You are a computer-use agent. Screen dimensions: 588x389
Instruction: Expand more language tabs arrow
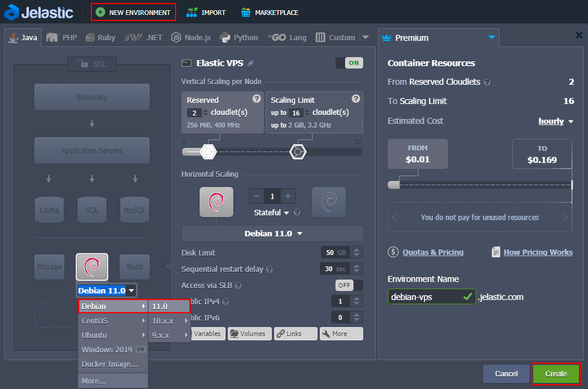[x=366, y=37]
